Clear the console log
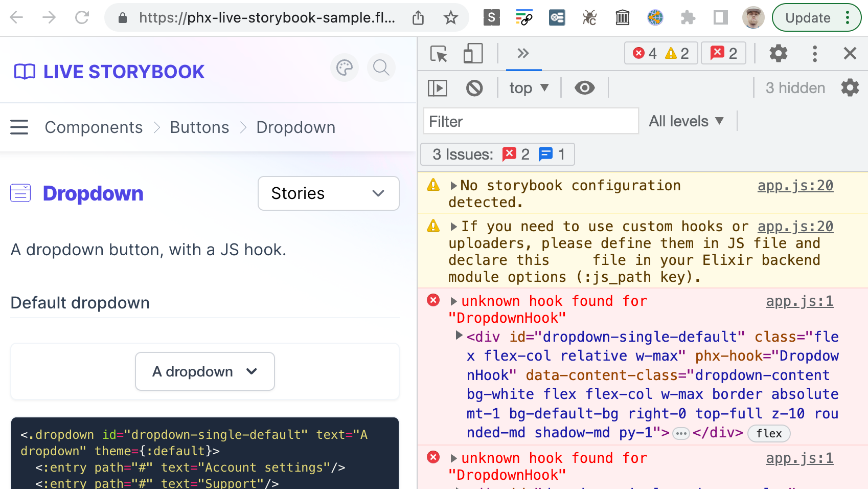 474,87
